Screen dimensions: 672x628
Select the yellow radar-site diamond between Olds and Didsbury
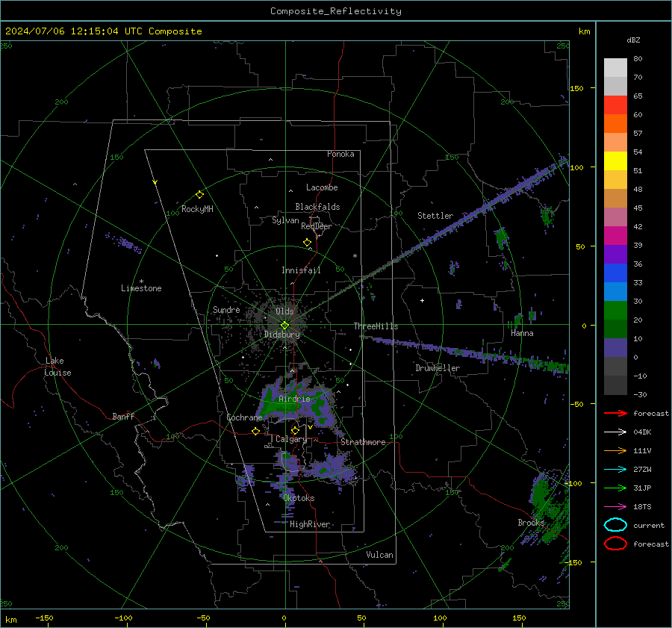284,326
